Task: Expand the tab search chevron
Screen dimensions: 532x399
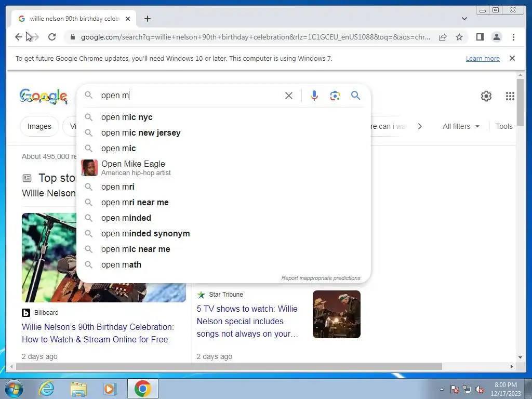Action: 464,19
